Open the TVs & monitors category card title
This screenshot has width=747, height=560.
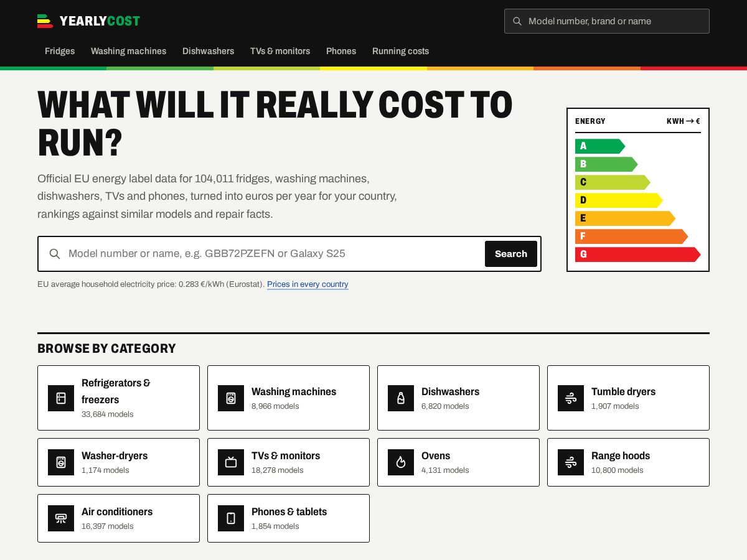pos(286,455)
